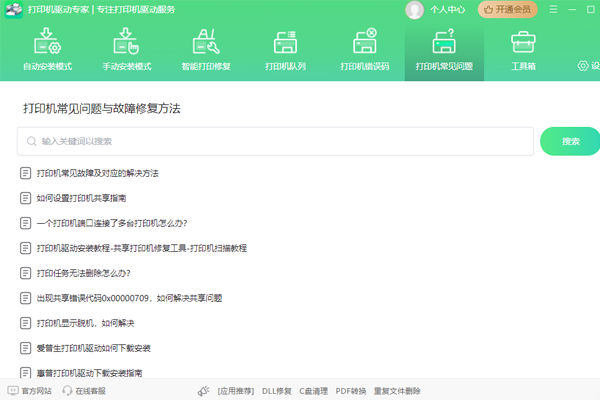The width and height of the screenshot is (600, 400).
Task: Click the 开通会员 button
Action: (x=507, y=10)
